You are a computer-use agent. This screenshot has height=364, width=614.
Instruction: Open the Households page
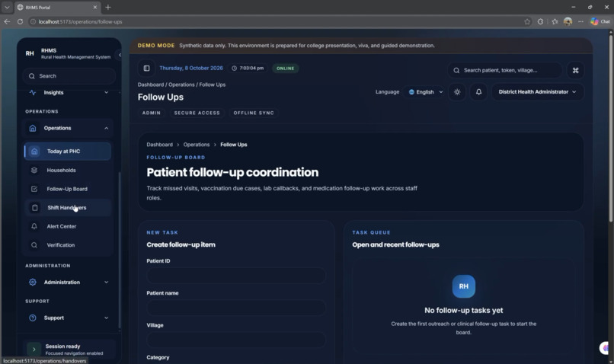[x=68, y=171]
